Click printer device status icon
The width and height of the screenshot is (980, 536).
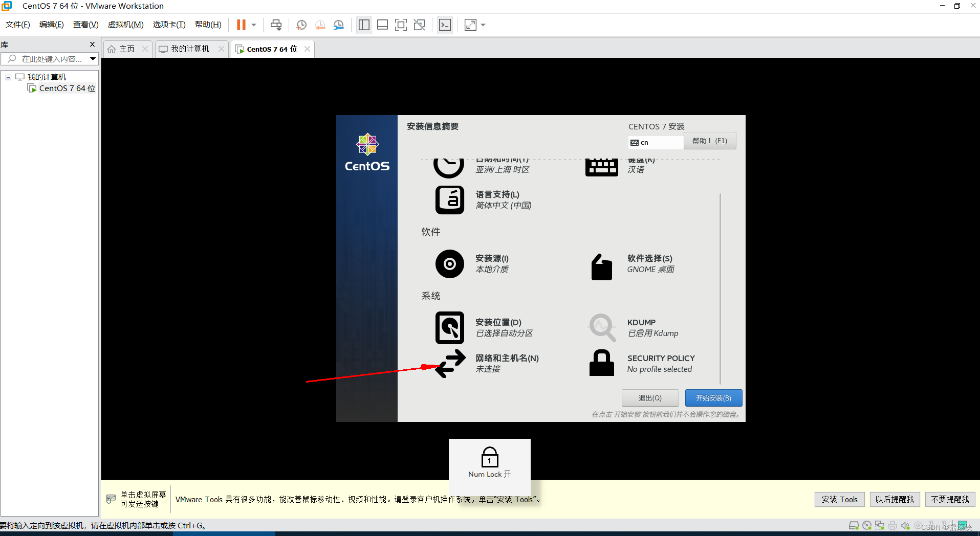(892, 526)
